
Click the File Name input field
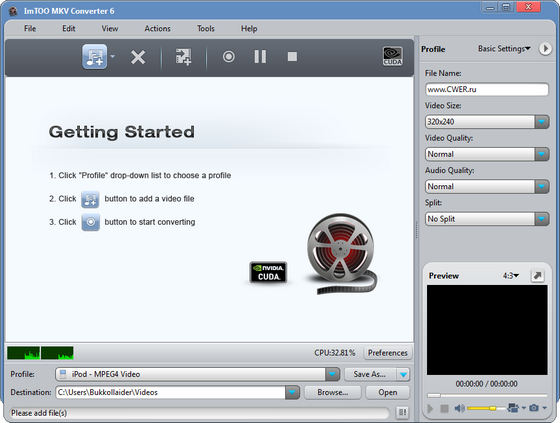click(487, 89)
